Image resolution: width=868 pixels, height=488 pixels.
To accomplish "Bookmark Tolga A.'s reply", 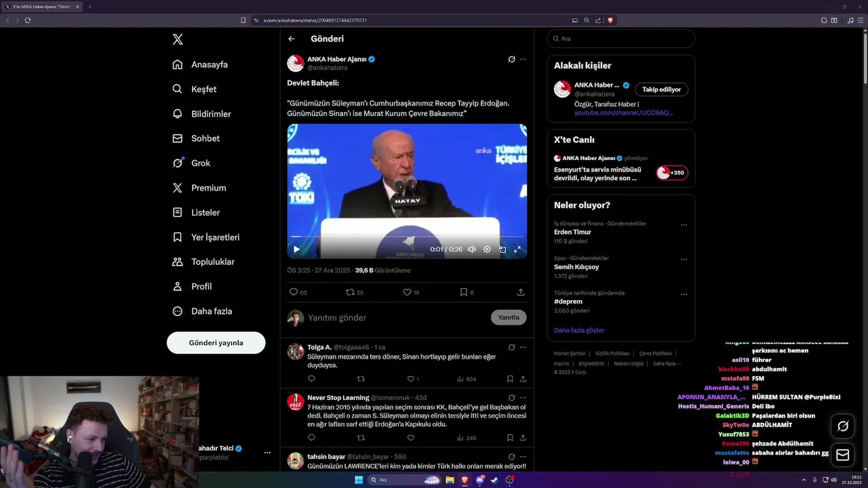I will pos(510,379).
